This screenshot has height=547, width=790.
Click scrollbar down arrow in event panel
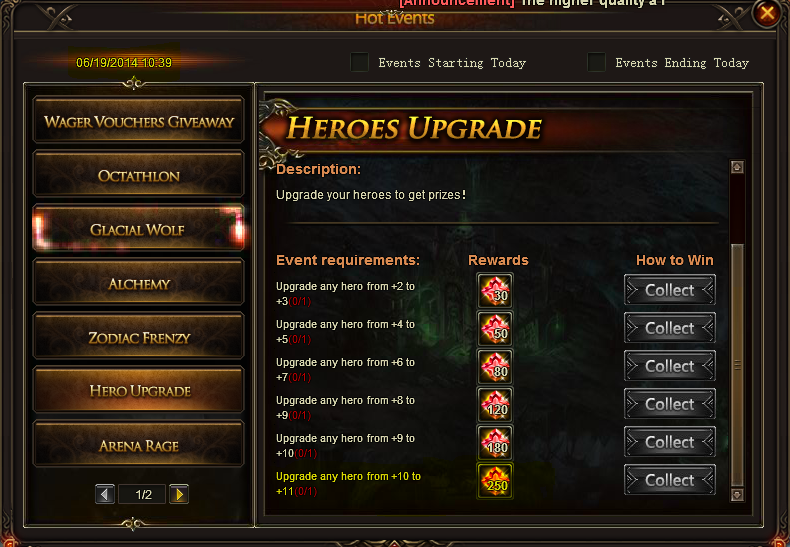coord(737,495)
